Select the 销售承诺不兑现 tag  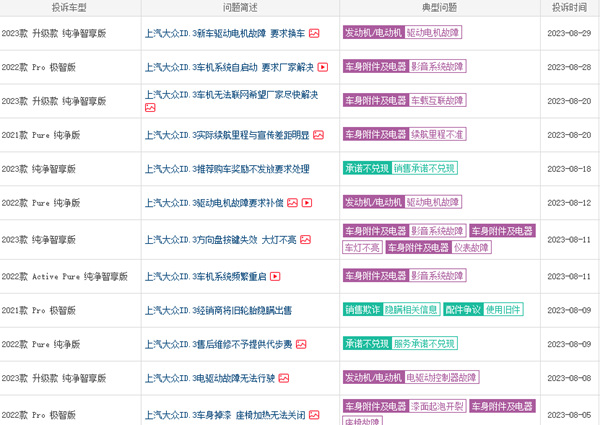tap(424, 168)
